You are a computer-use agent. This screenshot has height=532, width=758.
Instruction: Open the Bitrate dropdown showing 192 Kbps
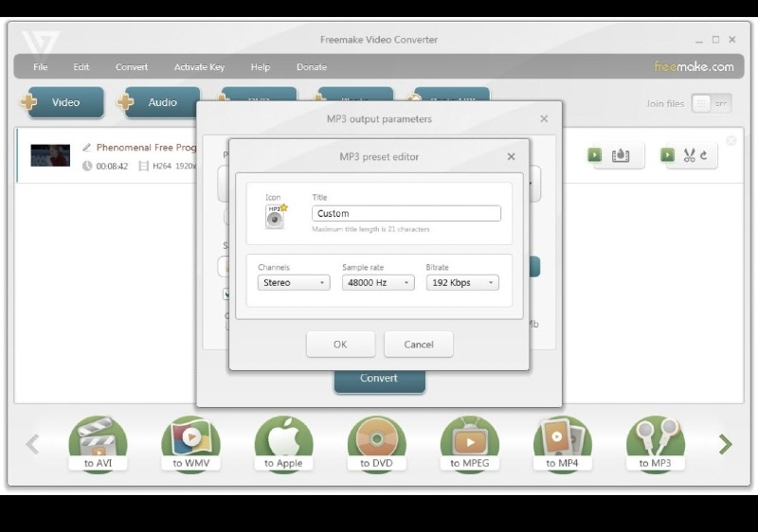coord(462,282)
